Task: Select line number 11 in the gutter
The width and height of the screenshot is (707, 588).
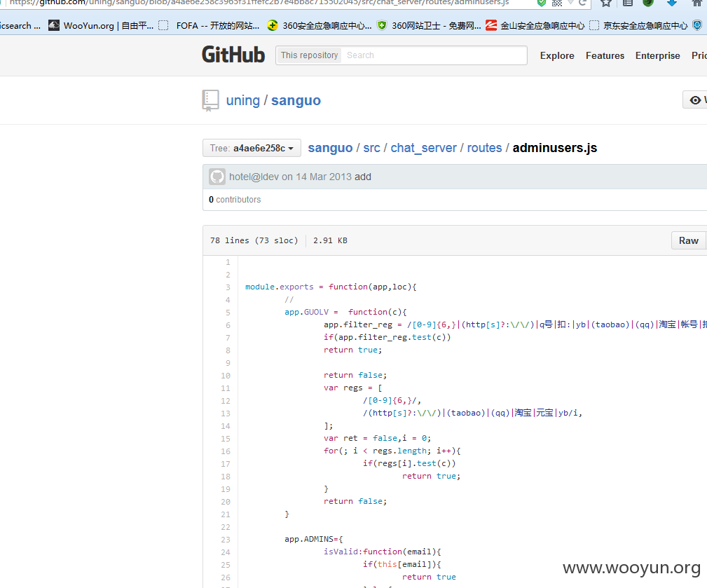Action: [226, 388]
